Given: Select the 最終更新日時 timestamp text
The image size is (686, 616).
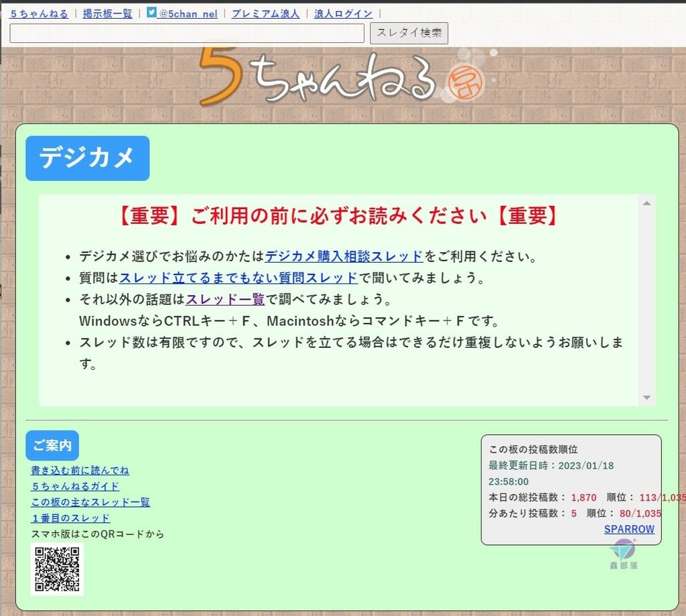Looking at the screenshot, I should pyautogui.click(x=551, y=473).
